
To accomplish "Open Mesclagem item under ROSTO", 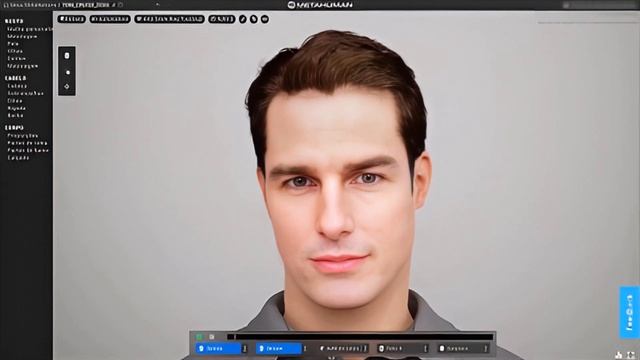I will pos(22,36).
